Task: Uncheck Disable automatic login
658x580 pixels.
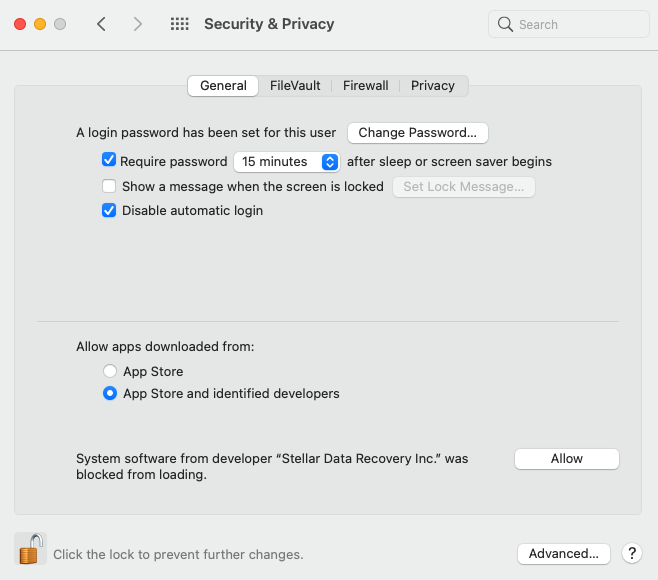Action: click(x=109, y=210)
